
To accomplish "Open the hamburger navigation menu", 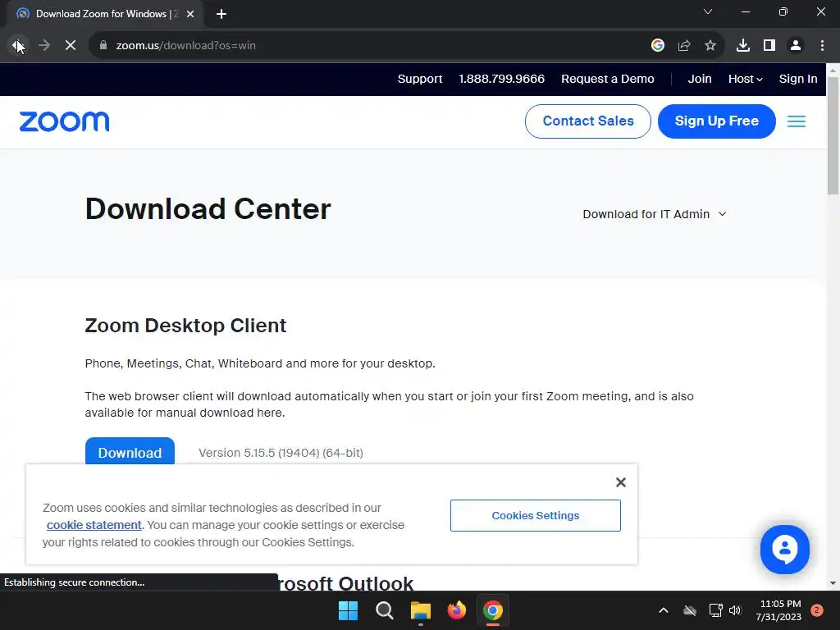I will 796,121.
